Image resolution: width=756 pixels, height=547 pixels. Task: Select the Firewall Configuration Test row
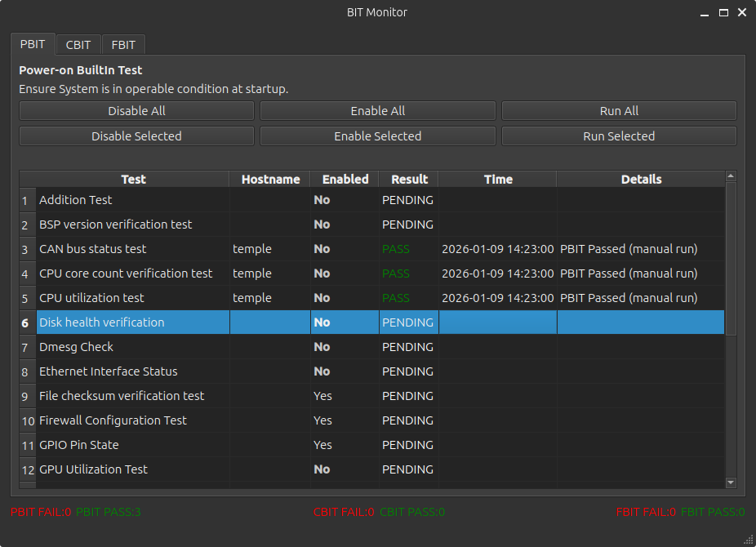pyautogui.click(x=133, y=420)
